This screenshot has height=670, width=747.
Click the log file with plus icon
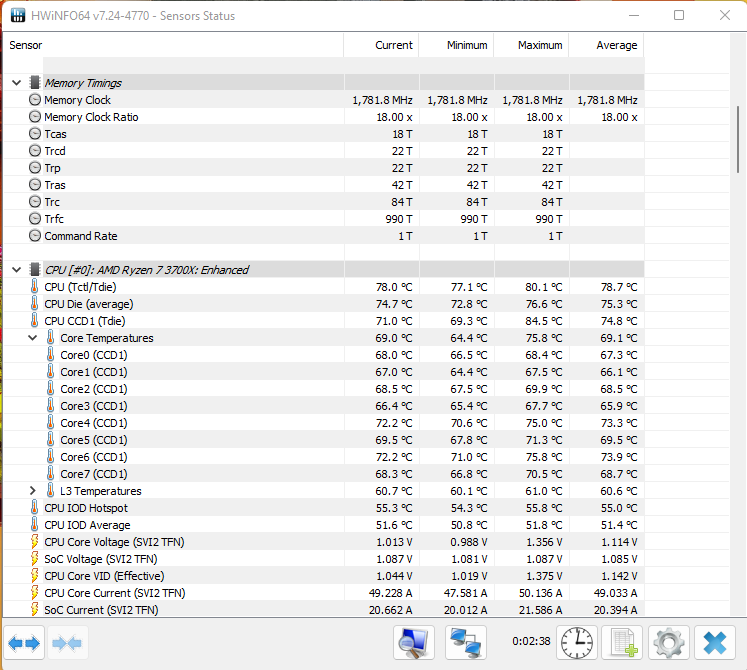[x=622, y=643]
